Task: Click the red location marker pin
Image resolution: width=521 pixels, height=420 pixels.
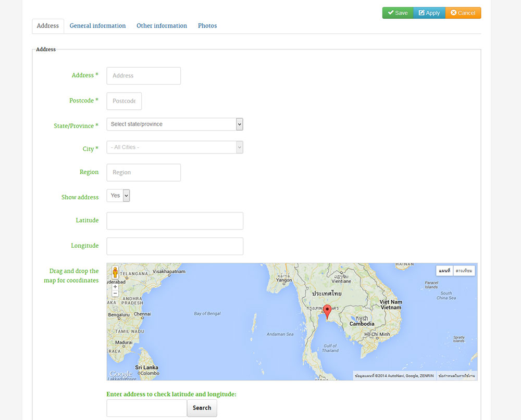Action: pos(327,312)
